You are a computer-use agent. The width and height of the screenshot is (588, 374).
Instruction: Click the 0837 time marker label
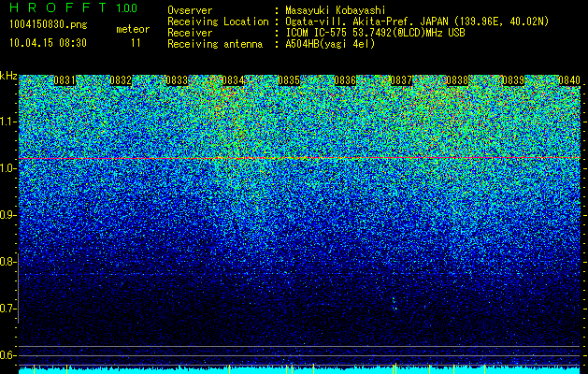pos(401,80)
